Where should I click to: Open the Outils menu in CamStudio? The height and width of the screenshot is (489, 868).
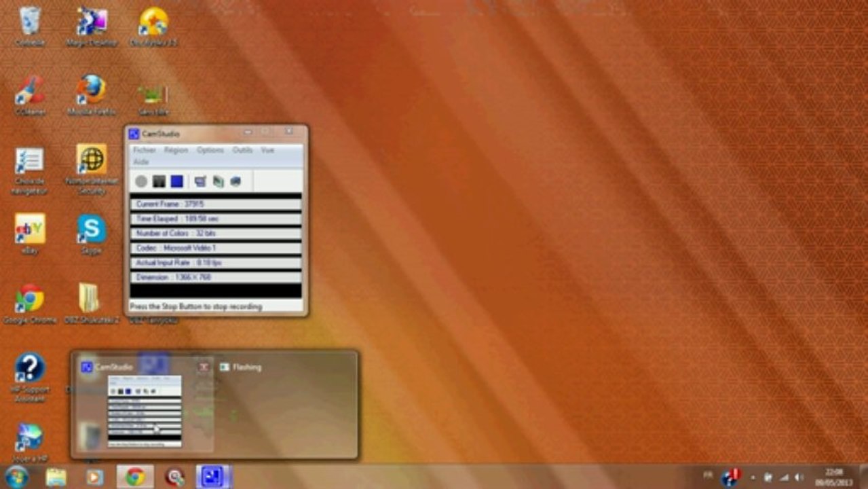coord(242,150)
